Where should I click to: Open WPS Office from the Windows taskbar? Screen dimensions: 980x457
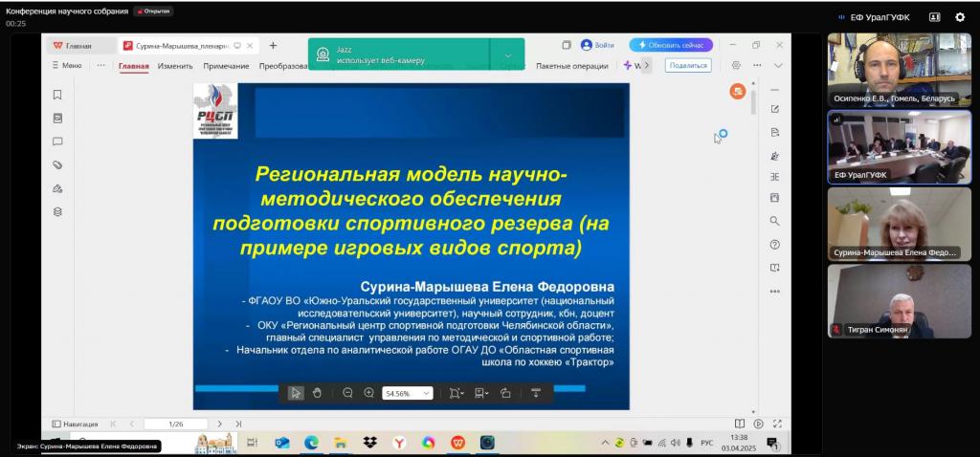click(457, 443)
